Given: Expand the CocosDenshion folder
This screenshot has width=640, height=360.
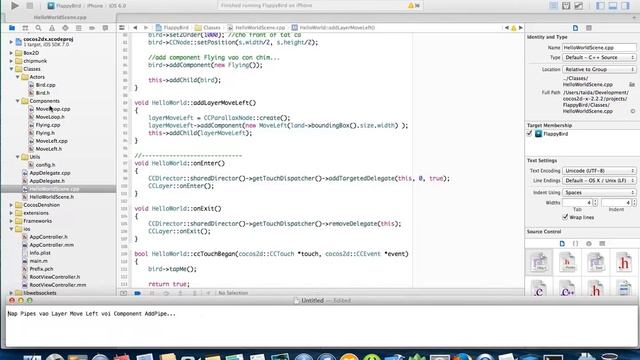Looking at the screenshot, I should click(11, 205).
